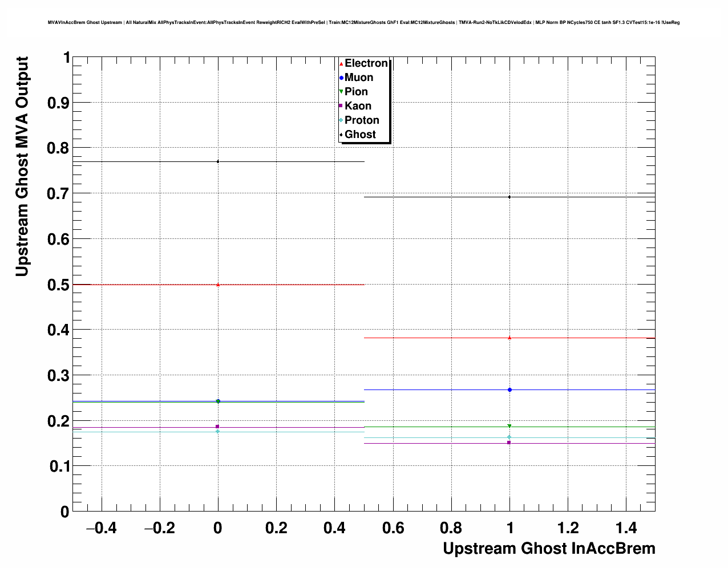Click the green Pion triangle legend marker
The image size is (728, 568).
[341, 92]
